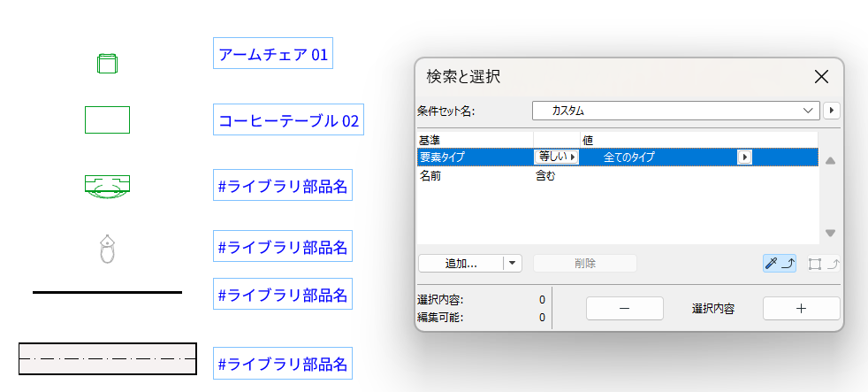Image resolution: width=868 pixels, height=392 pixels.
Task: Click the scroll-down triangle beside criteria list
Action: coord(830,233)
